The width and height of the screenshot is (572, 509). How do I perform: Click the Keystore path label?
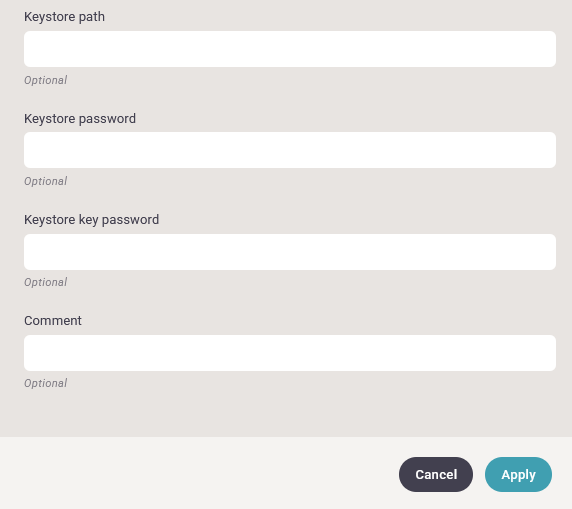click(64, 17)
